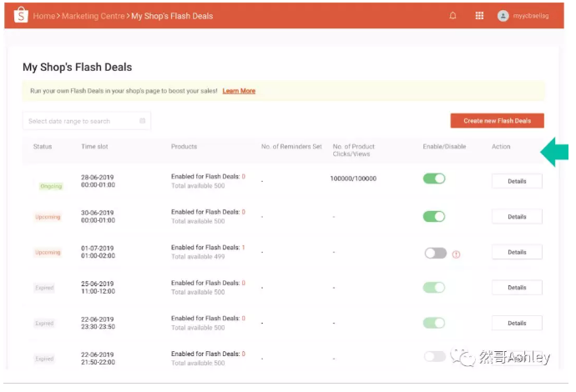Open the Learn More link
The image size is (576, 392).
tap(239, 91)
